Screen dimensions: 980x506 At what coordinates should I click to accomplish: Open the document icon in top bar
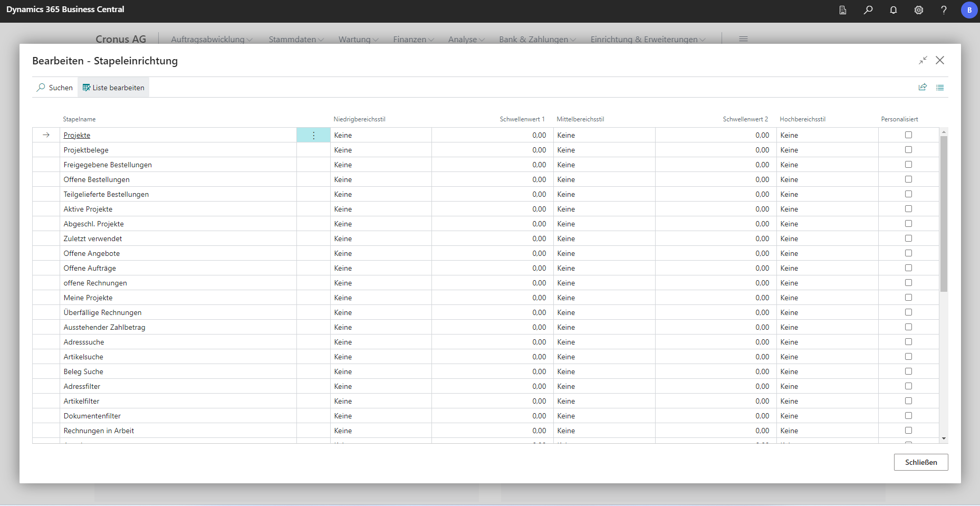tap(842, 10)
